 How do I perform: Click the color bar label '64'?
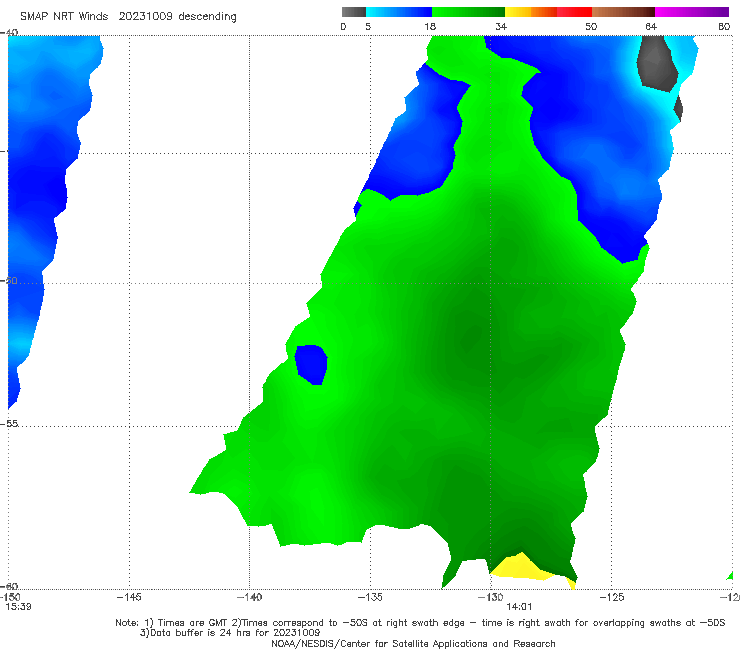pos(651,27)
